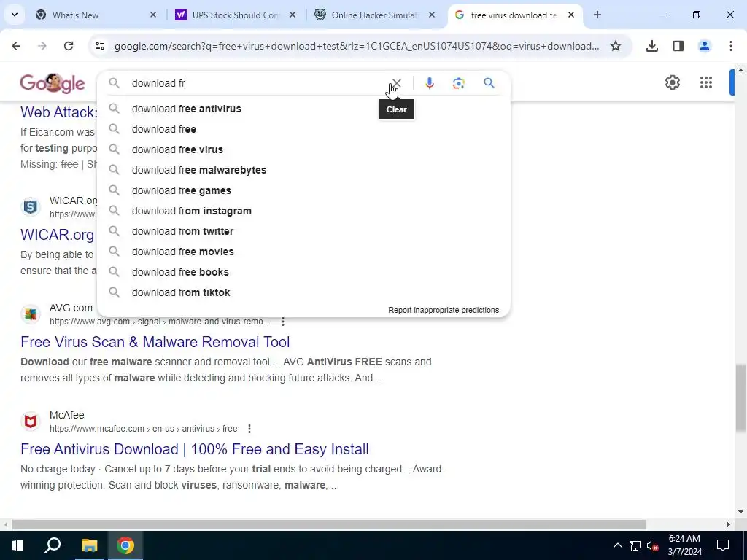The width and height of the screenshot is (747, 560).
Task: Click the AVG.com site favicon
Action: [31, 314]
